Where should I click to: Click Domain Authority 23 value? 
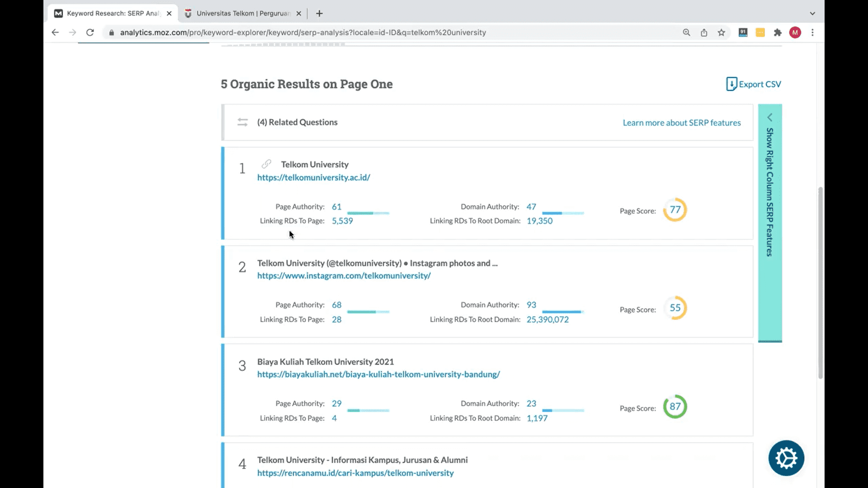coord(531,404)
